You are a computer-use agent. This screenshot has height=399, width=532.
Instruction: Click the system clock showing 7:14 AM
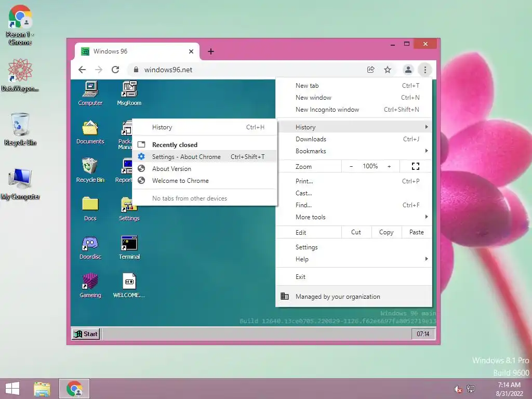click(x=509, y=385)
